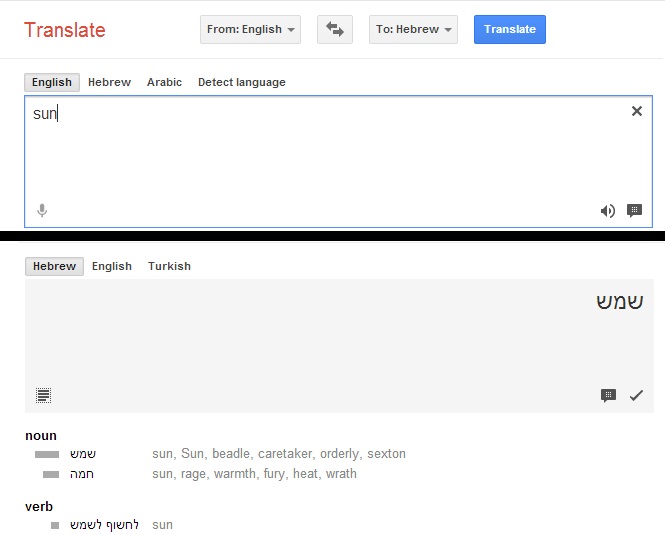Click the select-all text icon under translation

(x=43, y=395)
